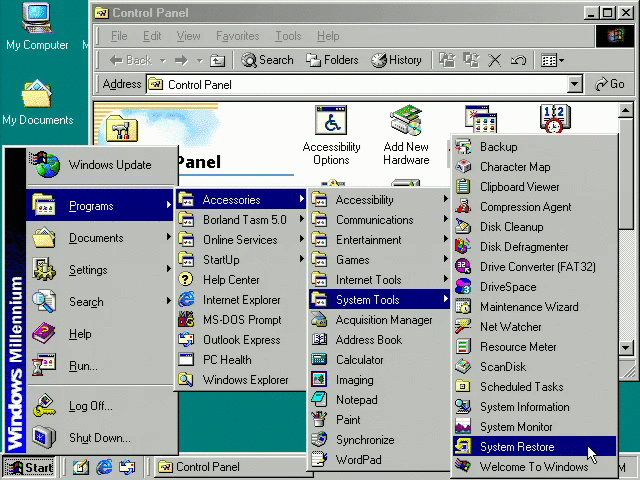Screen dimensions: 640x480
Task: Open Backup icon in System Tools menu
Action: click(x=463, y=147)
